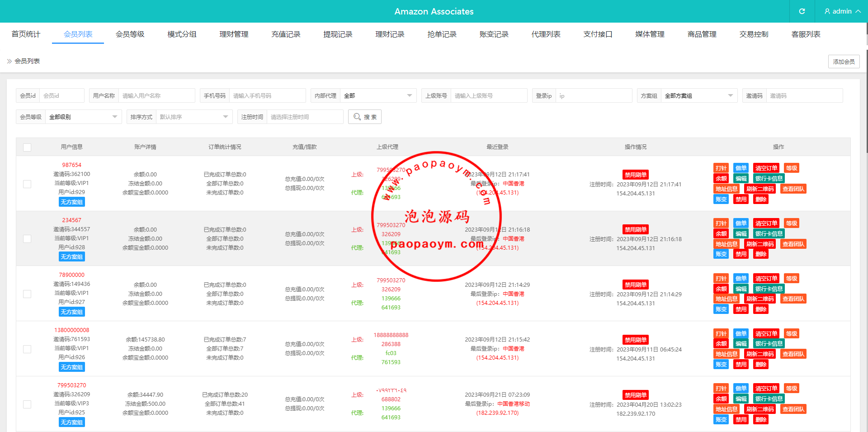Click the 注册时间 date picker field
The width and height of the screenshot is (868, 432).
pyautogui.click(x=305, y=117)
